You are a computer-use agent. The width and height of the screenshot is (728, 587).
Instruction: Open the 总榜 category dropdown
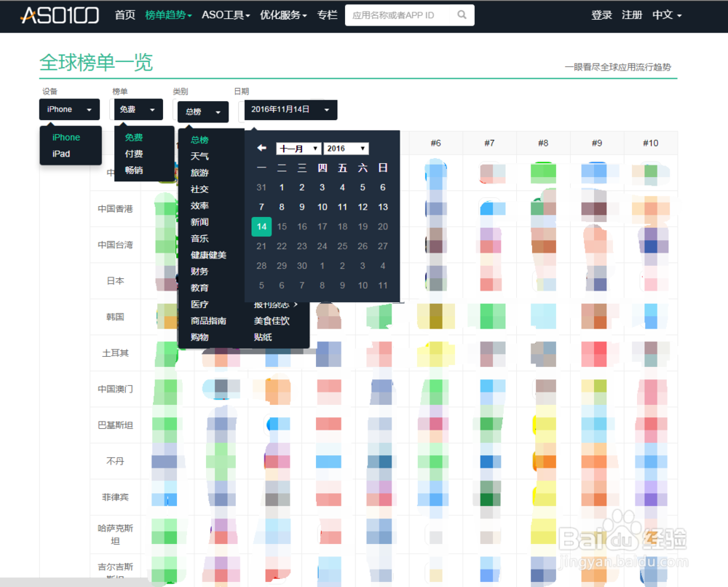pyautogui.click(x=203, y=112)
